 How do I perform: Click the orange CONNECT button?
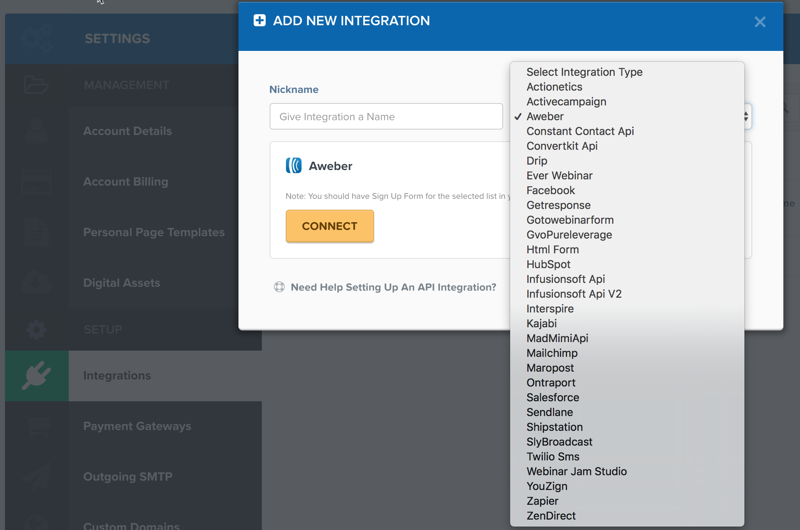pyautogui.click(x=330, y=226)
